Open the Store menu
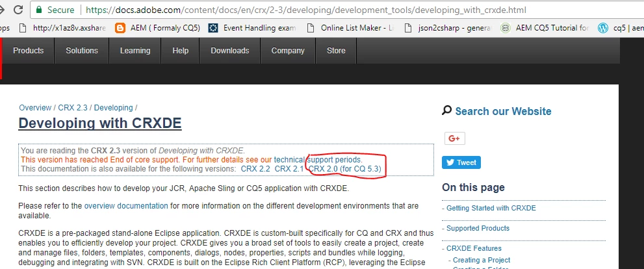Image resolution: width=644 pixels, height=269 pixels. [x=336, y=51]
